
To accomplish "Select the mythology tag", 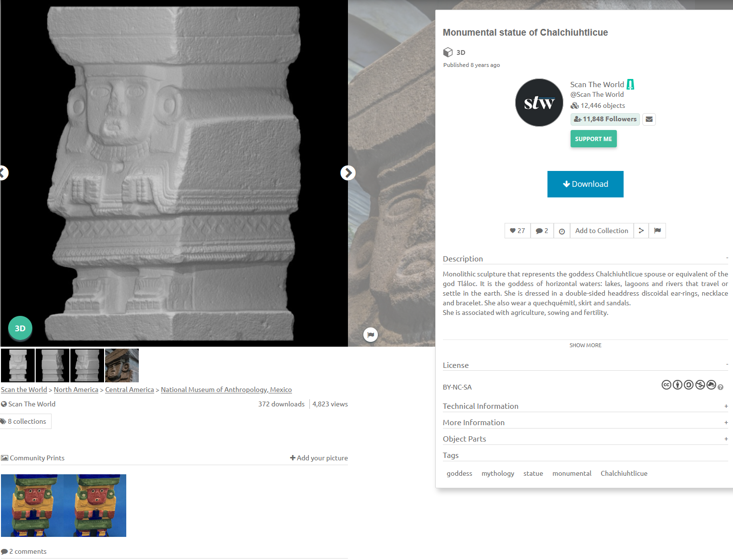I will [497, 473].
